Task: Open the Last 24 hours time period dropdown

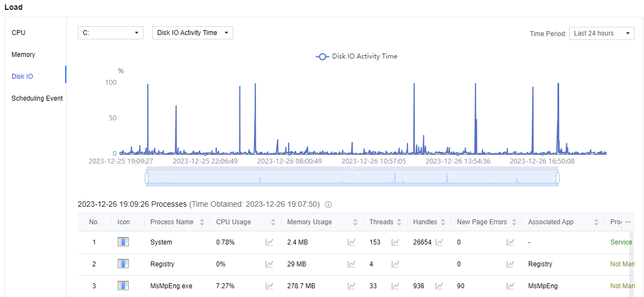Action: point(601,33)
